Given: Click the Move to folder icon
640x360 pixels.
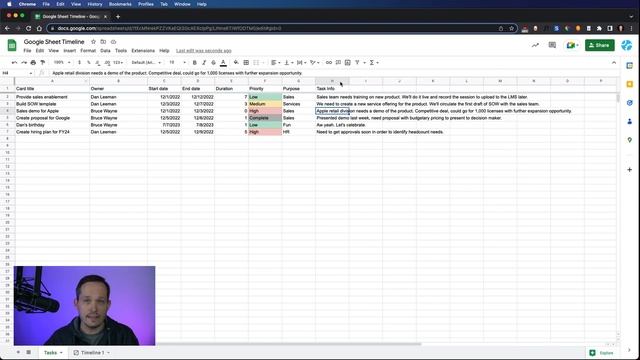Looking at the screenshot, I should (x=103, y=42).
